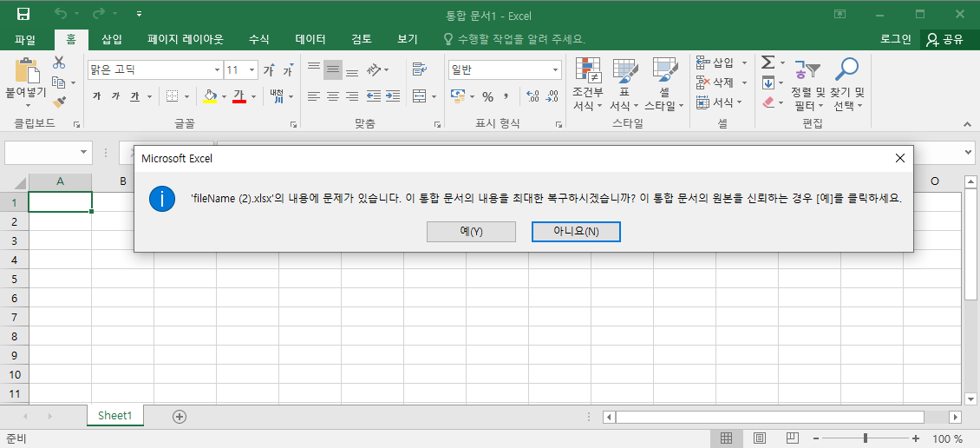Open fill color dropdown arrow
Image resolution: width=980 pixels, height=448 pixels.
224,96
